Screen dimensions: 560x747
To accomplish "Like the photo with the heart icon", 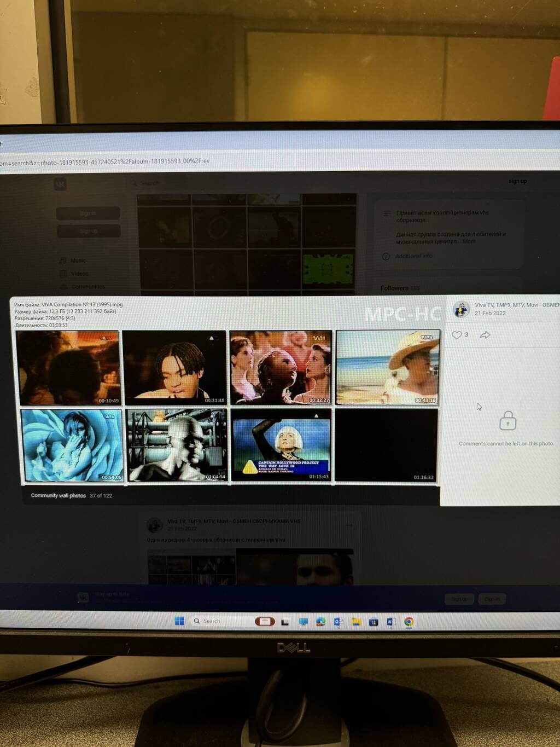I will (x=457, y=335).
